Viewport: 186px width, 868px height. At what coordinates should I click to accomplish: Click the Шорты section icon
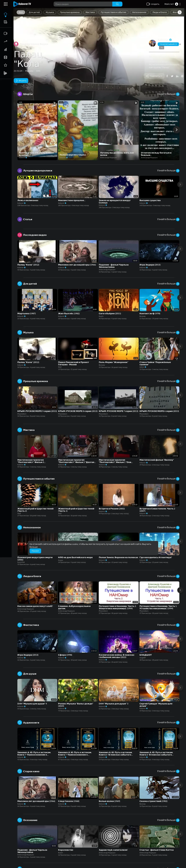20,94
